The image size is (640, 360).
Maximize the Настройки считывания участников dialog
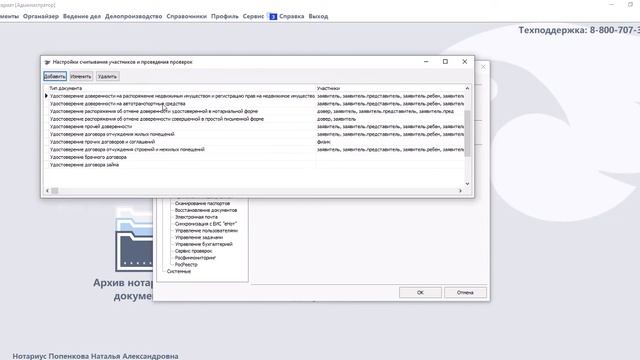click(445, 62)
